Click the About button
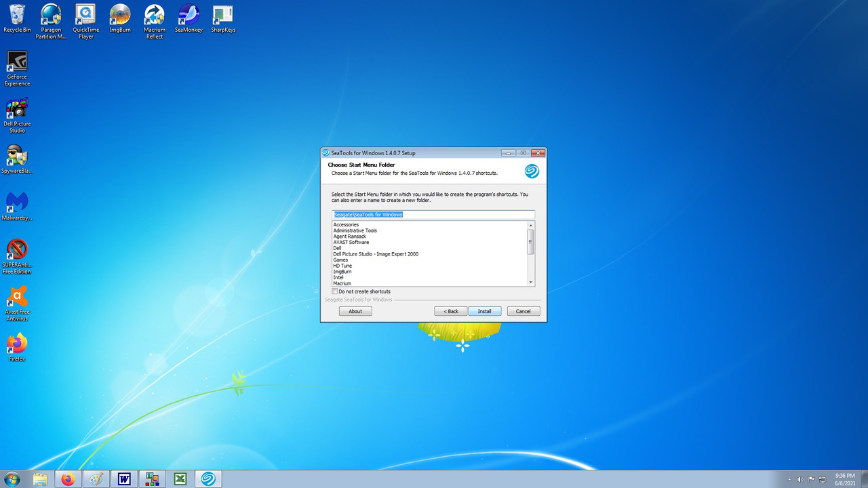Screen dimensions: 868x488 (x=355, y=311)
